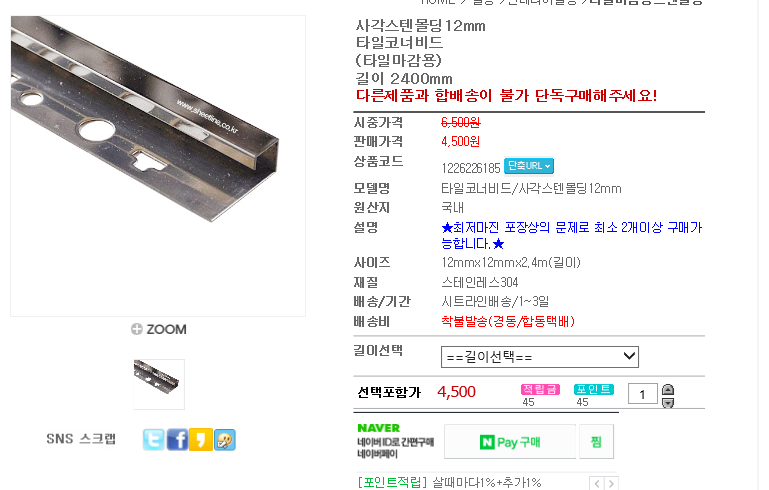Share via yellow KakaoStory icon
769x490 pixels.
(x=201, y=439)
